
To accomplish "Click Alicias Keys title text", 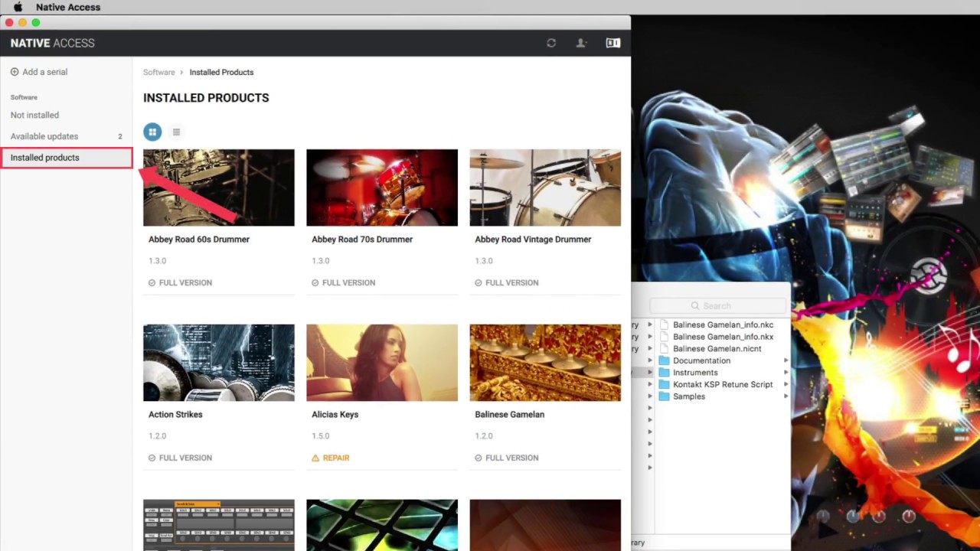I will (x=335, y=414).
